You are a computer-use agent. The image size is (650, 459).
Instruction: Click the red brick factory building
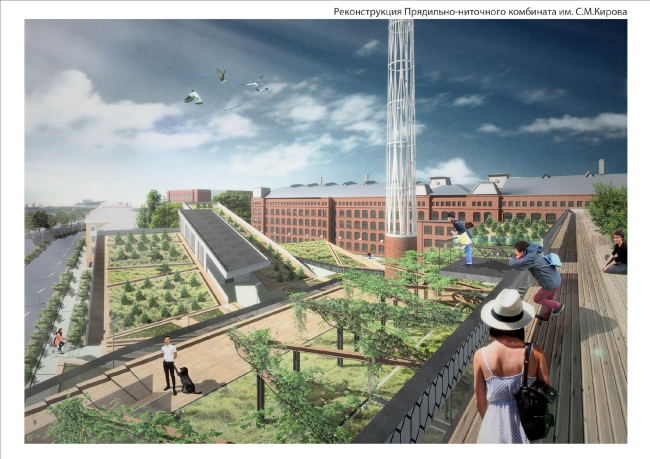pos(320,215)
